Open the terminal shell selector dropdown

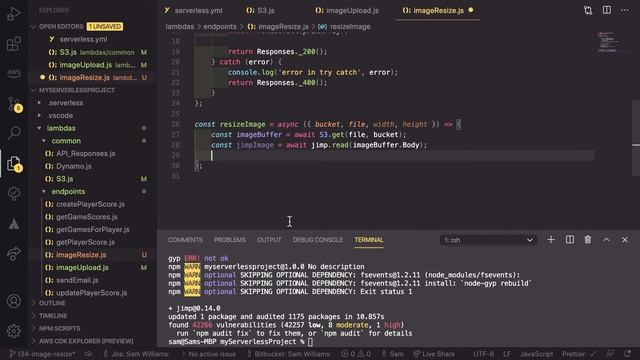coord(488,240)
